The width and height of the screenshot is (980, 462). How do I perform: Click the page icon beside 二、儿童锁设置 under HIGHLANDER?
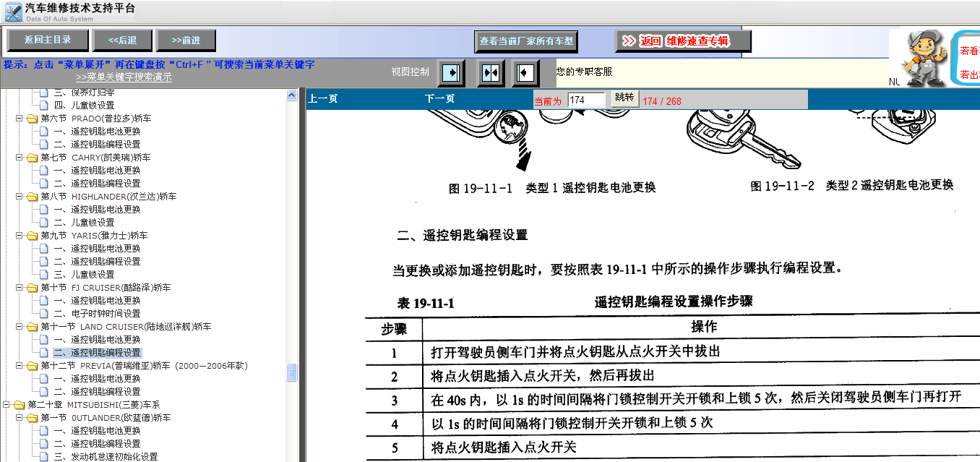click(45, 223)
